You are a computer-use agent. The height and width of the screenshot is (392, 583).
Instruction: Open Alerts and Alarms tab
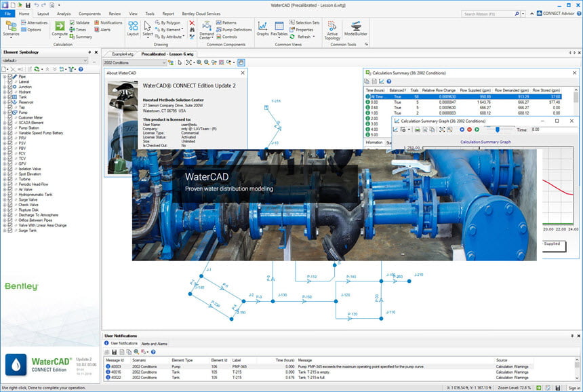155,344
